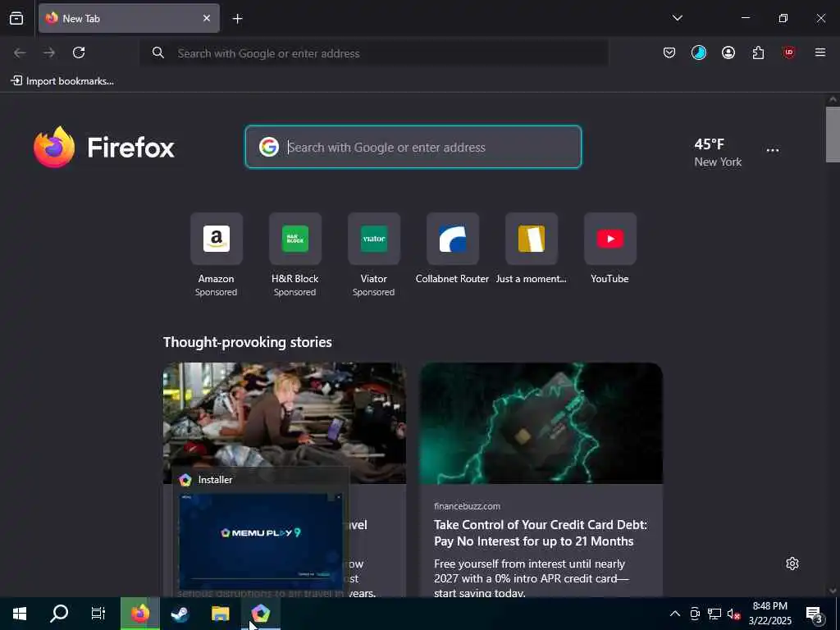This screenshot has height=630, width=840.
Task: Open weather widget three-dots menu
Action: [773, 151]
